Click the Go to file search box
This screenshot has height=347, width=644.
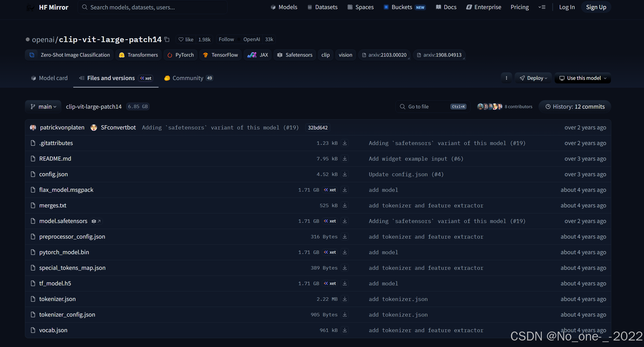(433, 107)
